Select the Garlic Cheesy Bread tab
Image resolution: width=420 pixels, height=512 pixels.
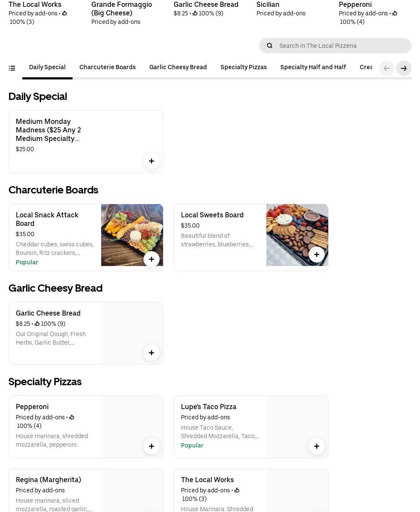(x=178, y=67)
